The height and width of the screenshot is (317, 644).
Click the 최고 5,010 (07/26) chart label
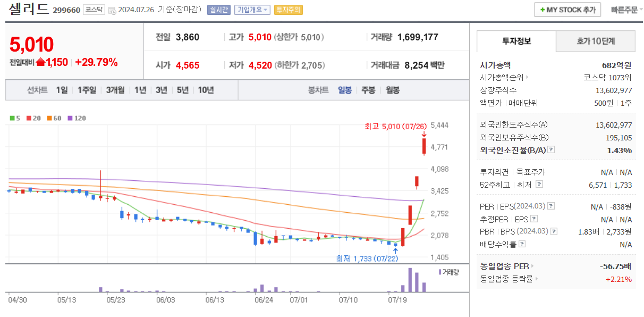[395, 127]
